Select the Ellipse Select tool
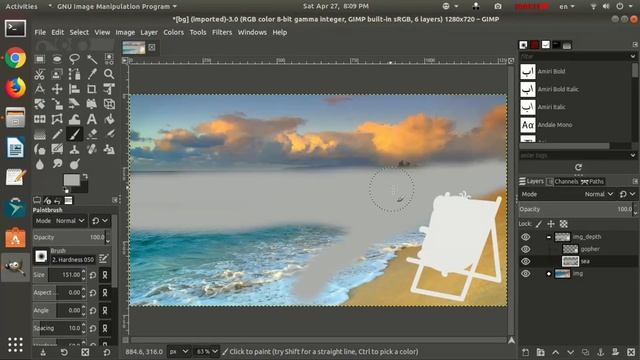This screenshot has height=360, width=640. pyautogui.click(x=57, y=59)
